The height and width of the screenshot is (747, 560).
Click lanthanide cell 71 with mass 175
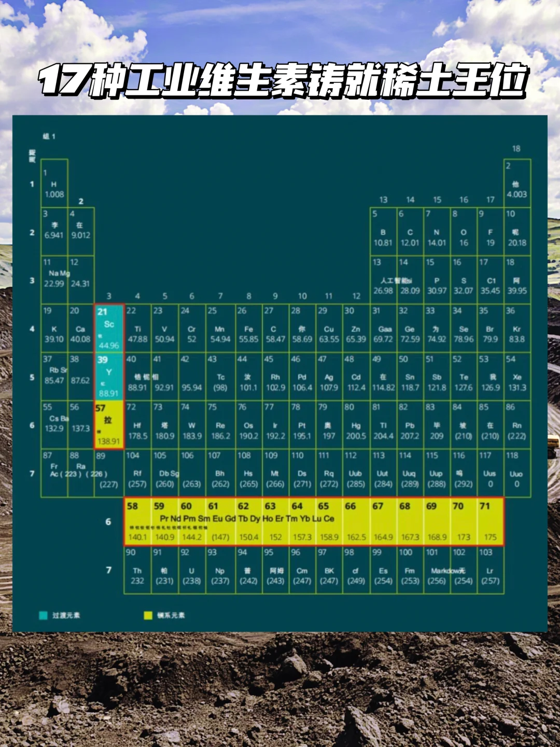point(490,521)
